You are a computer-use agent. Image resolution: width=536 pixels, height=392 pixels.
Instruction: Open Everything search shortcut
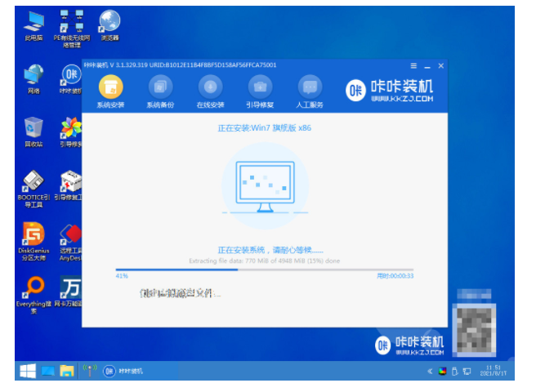[x=33, y=290]
